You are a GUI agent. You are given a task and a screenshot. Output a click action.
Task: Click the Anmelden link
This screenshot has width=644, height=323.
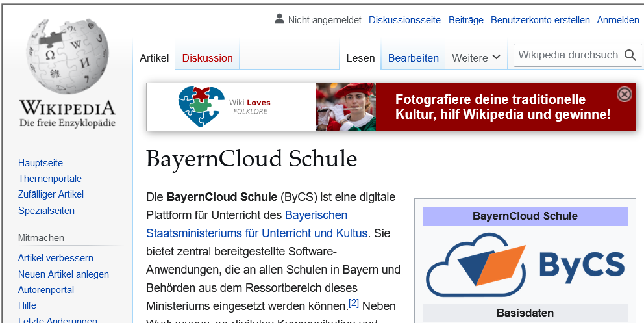(618, 20)
